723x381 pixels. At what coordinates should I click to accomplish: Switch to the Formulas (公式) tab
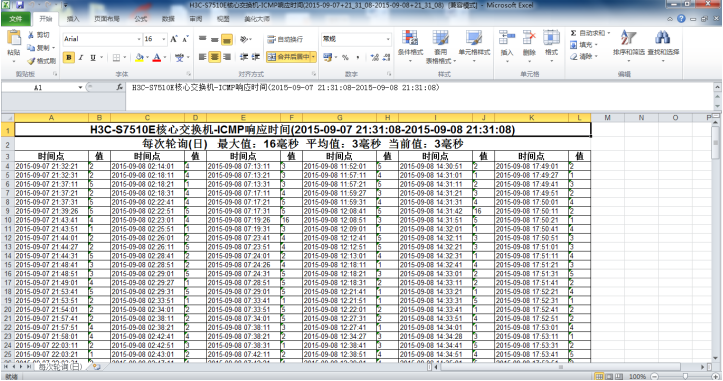pos(141,19)
